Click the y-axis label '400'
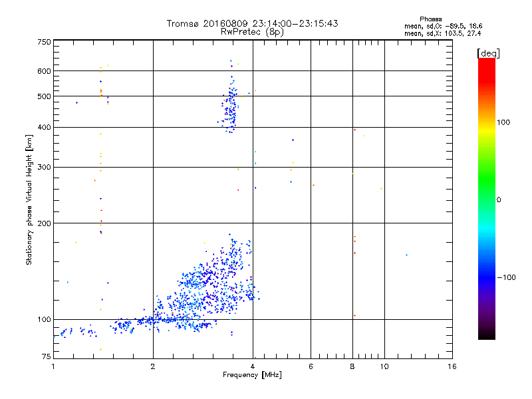 point(44,127)
